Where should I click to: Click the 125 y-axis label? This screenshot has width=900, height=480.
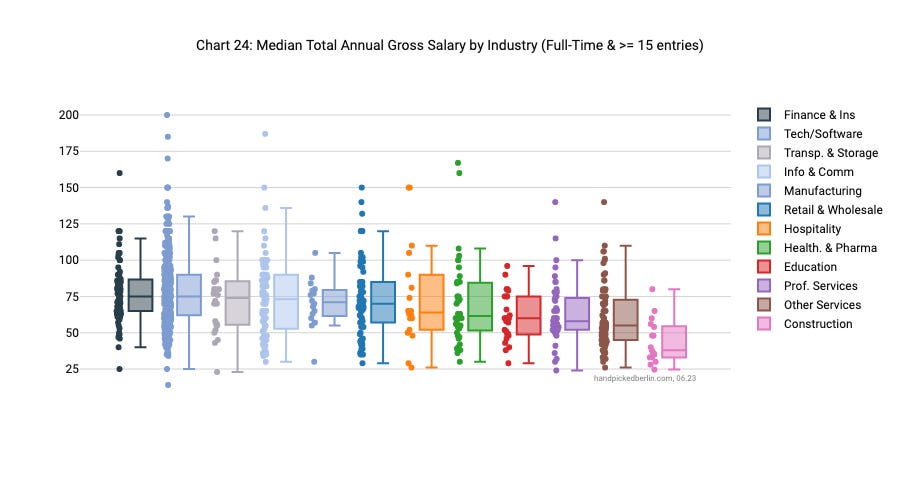[69, 223]
